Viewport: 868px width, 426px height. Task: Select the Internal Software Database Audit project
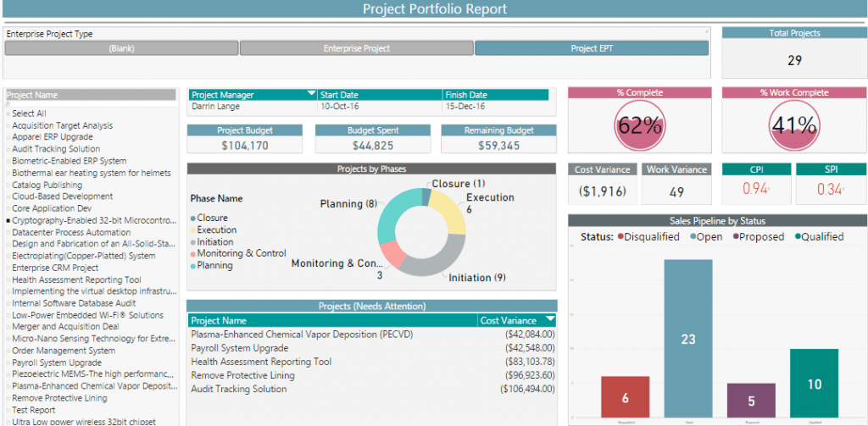[x=74, y=303]
